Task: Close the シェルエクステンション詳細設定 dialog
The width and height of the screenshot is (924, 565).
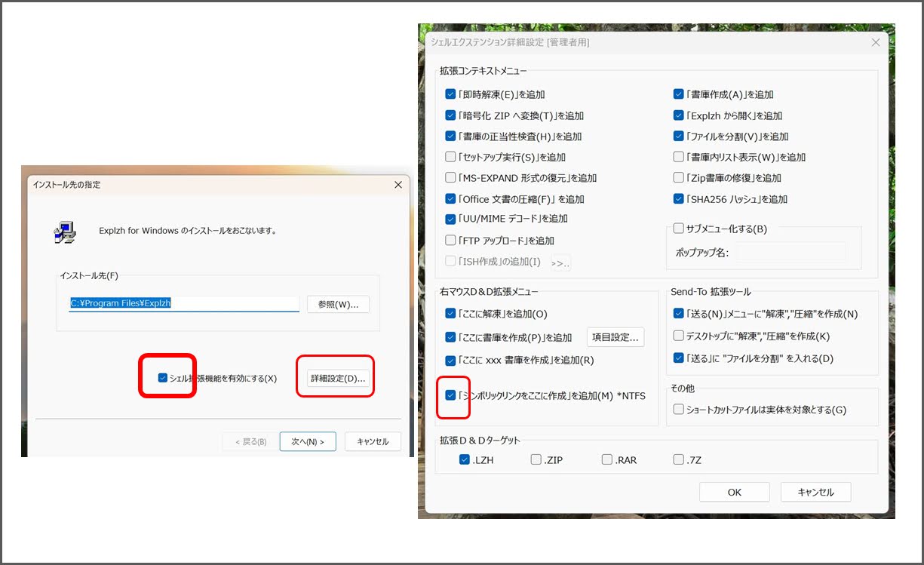Action: [876, 43]
